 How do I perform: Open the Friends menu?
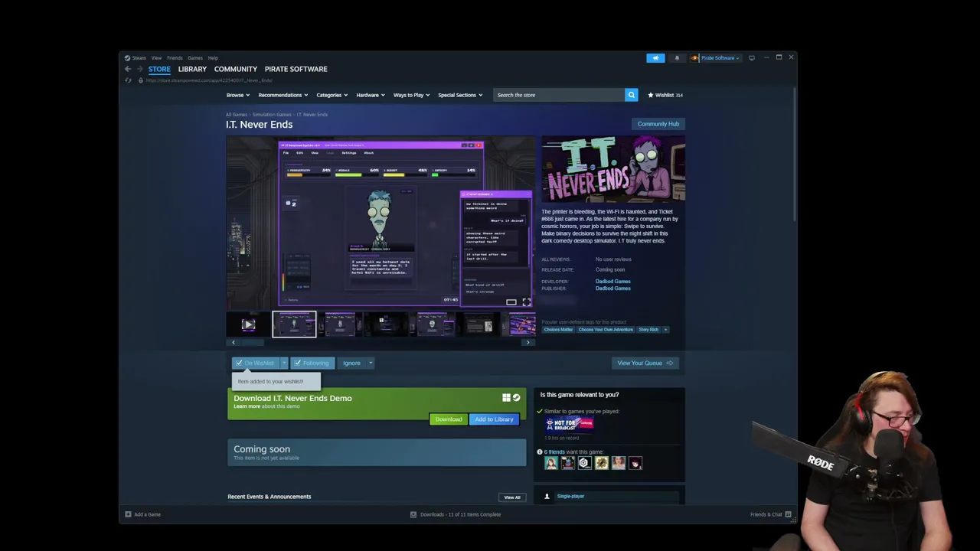coord(175,58)
